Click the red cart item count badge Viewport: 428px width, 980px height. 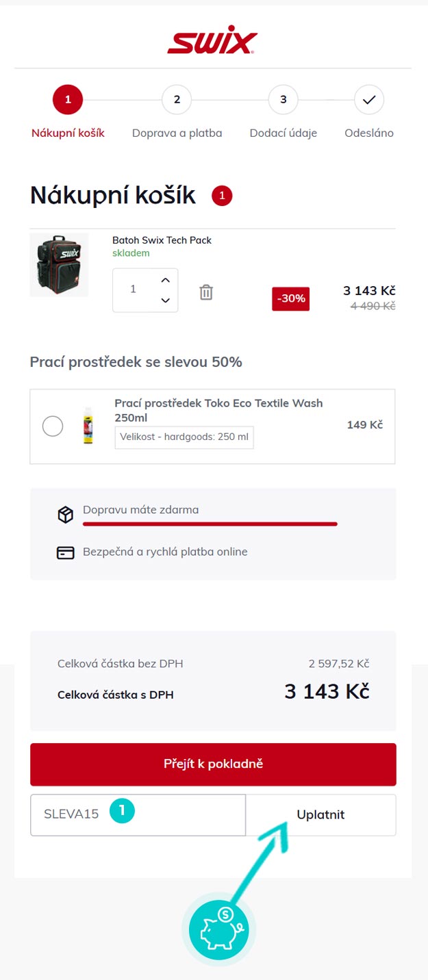(x=222, y=196)
